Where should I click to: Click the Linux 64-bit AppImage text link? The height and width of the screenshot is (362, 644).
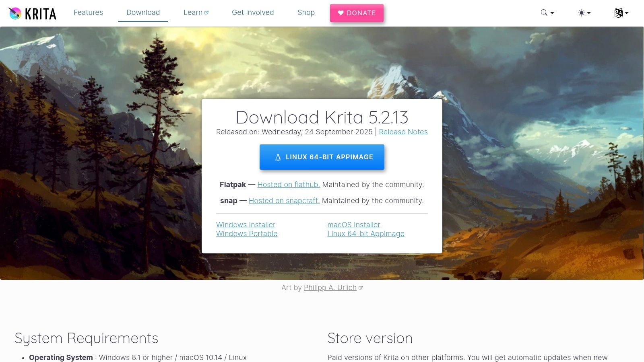coord(366,234)
